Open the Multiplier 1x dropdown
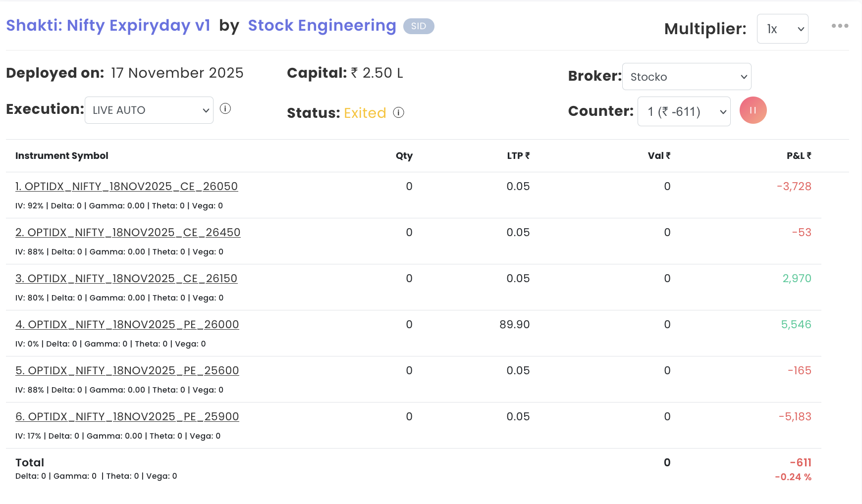Image resolution: width=862 pixels, height=504 pixels. 782,29
